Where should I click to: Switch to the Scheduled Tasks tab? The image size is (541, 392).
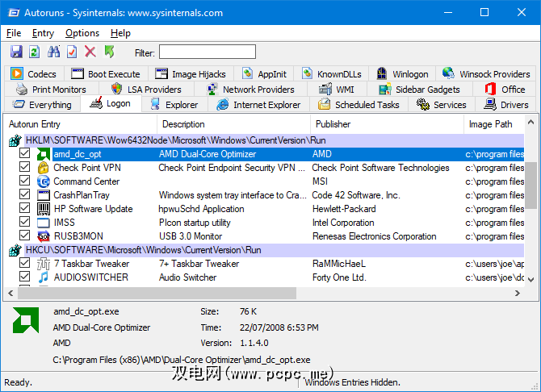tap(359, 105)
